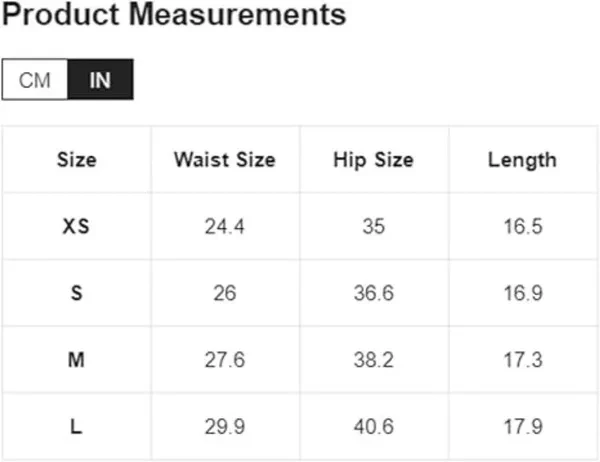This screenshot has width=600, height=462.
Task: Click S hip value 36.6
Action: click(x=373, y=293)
